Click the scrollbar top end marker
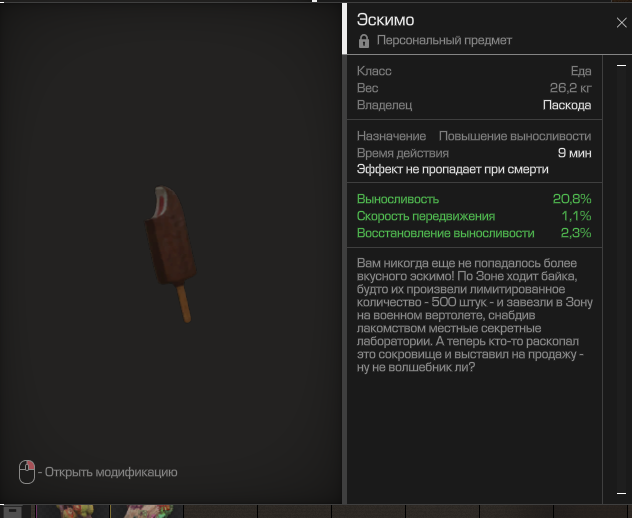 (621, 65)
